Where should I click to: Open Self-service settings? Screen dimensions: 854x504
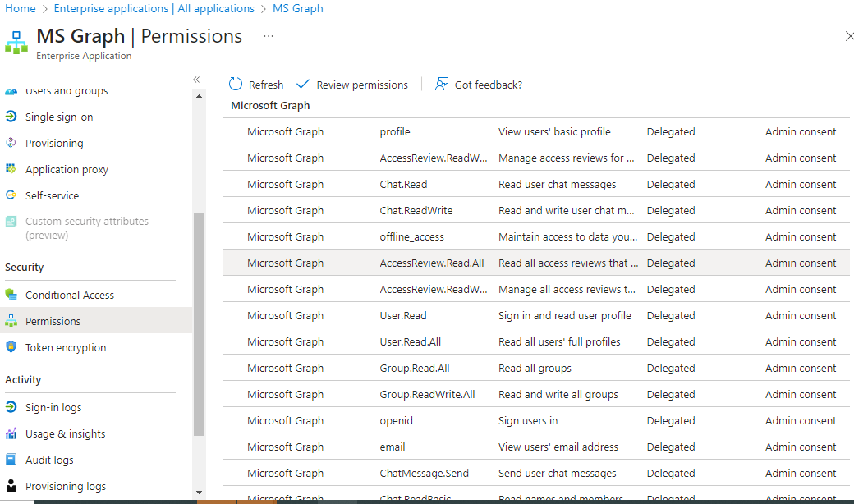click(52, 195)
